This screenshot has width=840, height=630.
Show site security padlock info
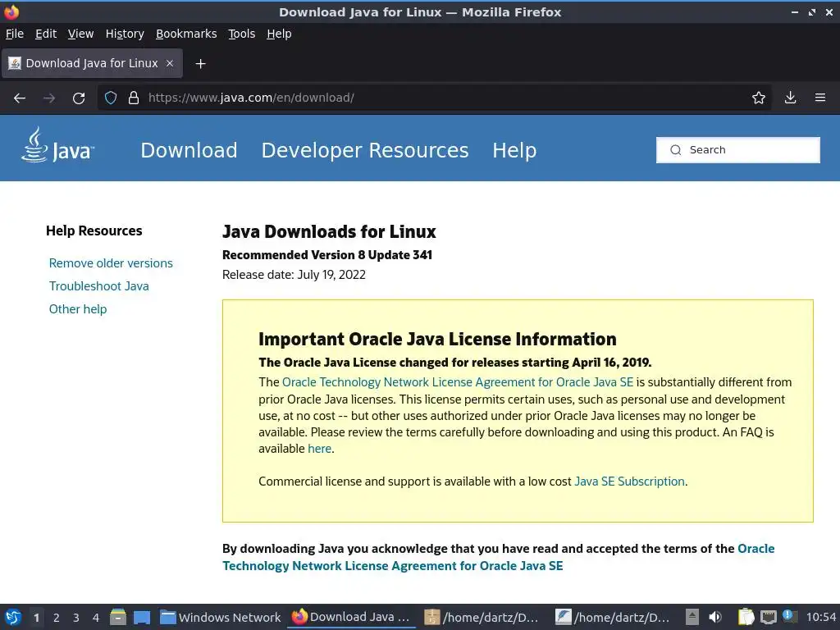[x=134, y=98]
